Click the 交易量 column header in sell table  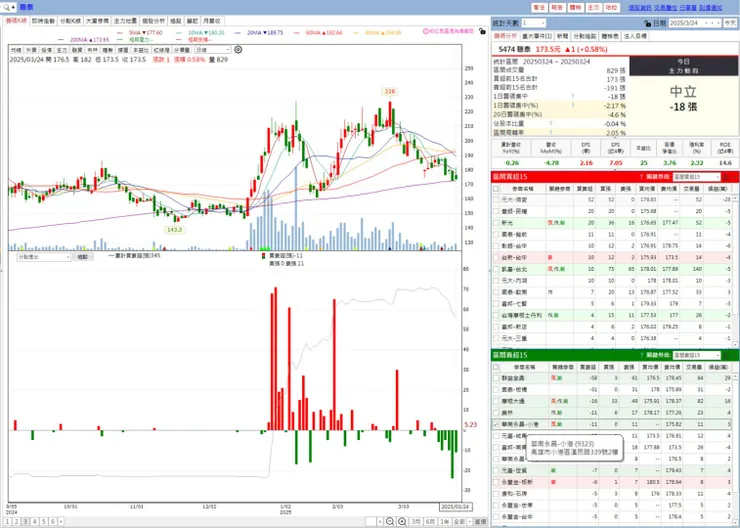click(692, 367)
